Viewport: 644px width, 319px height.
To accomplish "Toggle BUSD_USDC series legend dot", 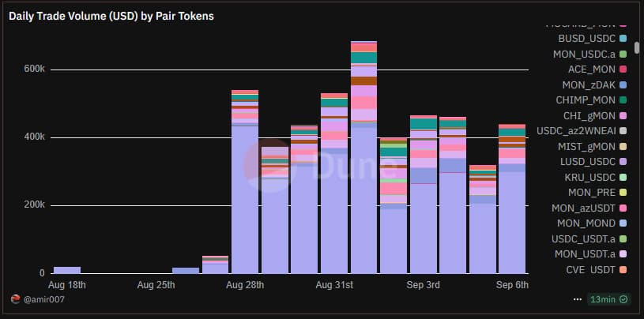I will pos(623,38).
